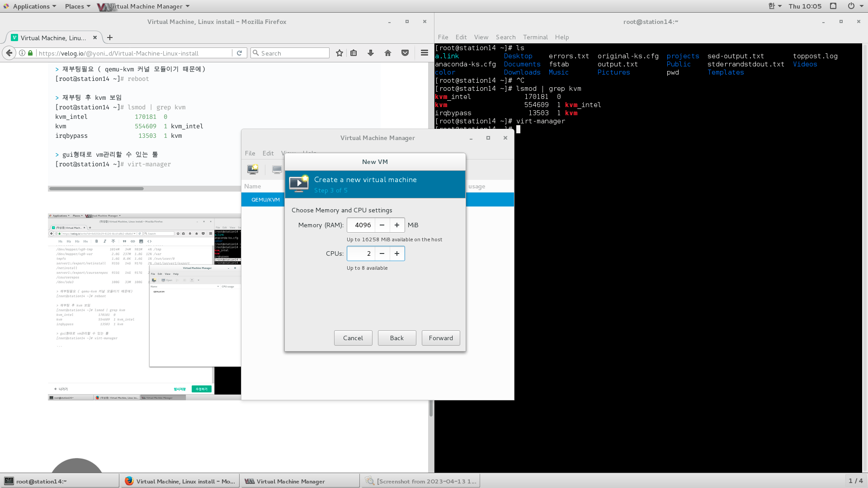
Task: Decrease Memory RAM with minus button
Action: tap(382, 225)
